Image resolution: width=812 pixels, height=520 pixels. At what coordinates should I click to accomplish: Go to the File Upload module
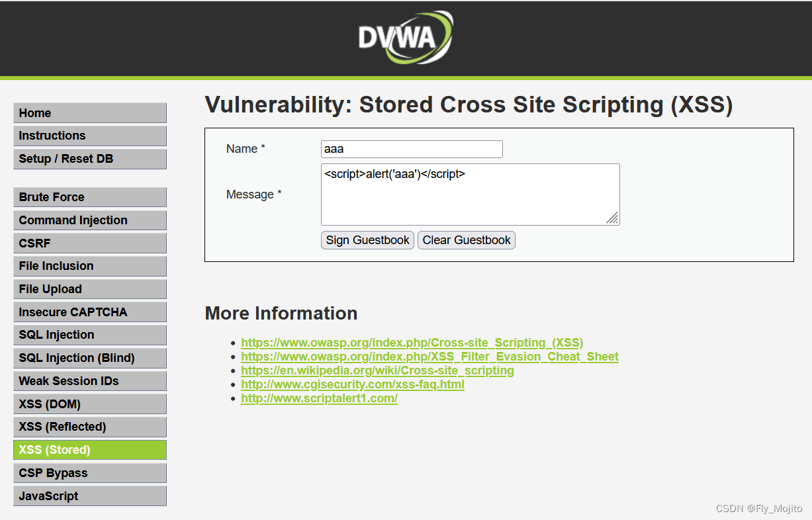point(89,288)
